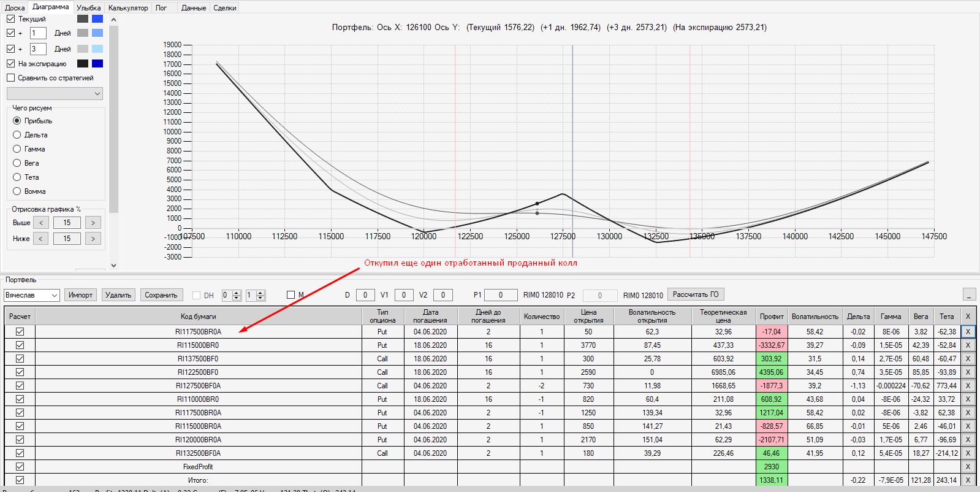Uncheck the 'На экспирацию' checkbox
This screenshot has height=492, width=980.
click(x=10, y=63)
